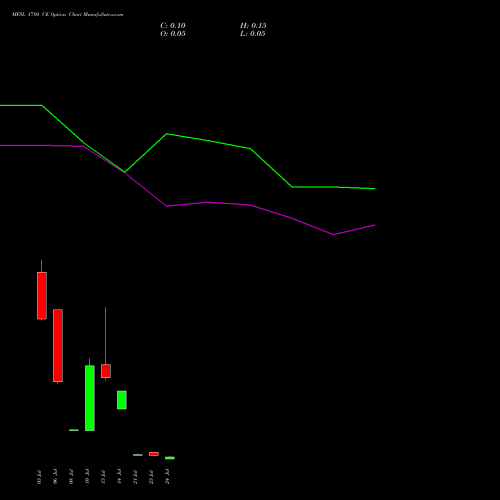Click the 03 Jul date axis label
The image size is (500, 500).
tap(39, 477)
